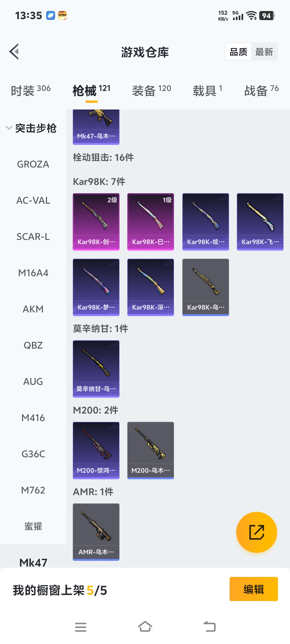
Task: Select GROZA in the sidebar
Action: (x=33, y=164)
